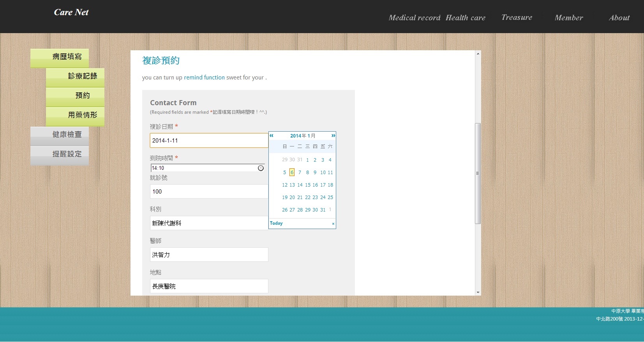Open the Member page

coord(568,18)
